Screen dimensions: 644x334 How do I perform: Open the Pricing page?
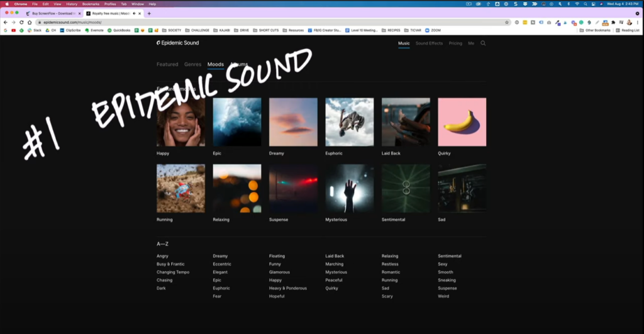455,43
